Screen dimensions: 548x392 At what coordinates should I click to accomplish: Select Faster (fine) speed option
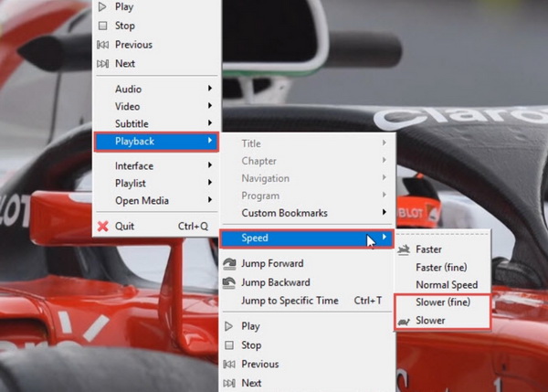click(443, 268)
